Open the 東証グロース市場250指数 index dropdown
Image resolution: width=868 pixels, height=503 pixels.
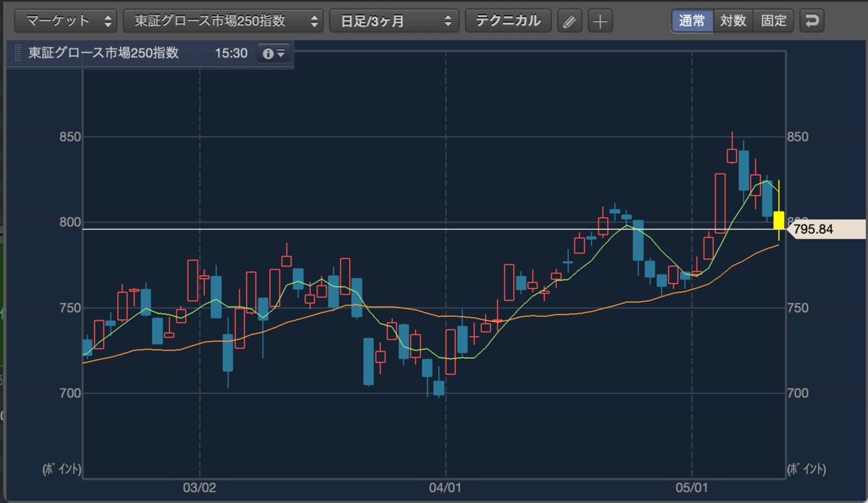[x=224, y=20]
